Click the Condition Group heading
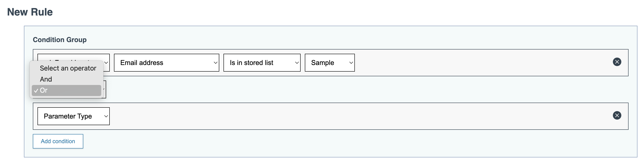 [x=60, y=40]
